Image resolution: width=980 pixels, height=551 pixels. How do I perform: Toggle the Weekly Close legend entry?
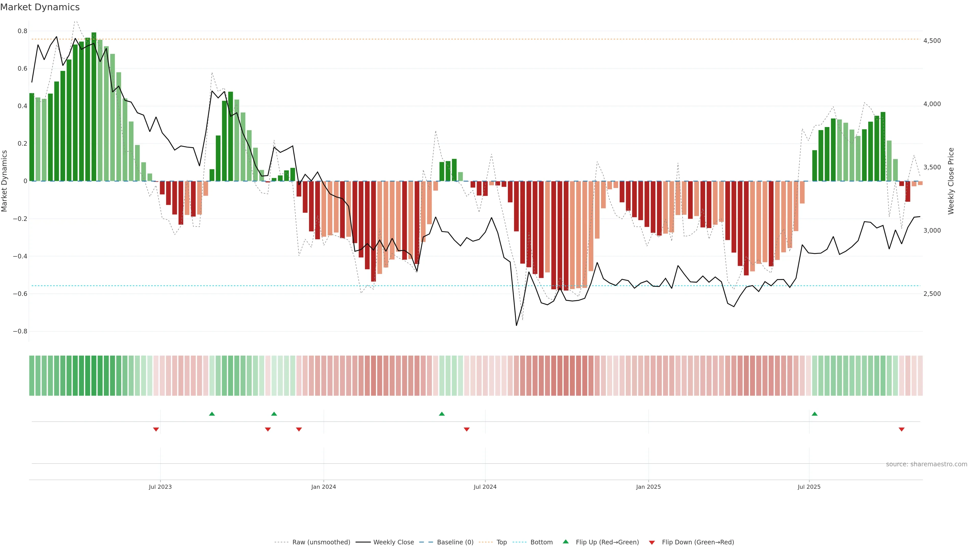tap(393, 542)
